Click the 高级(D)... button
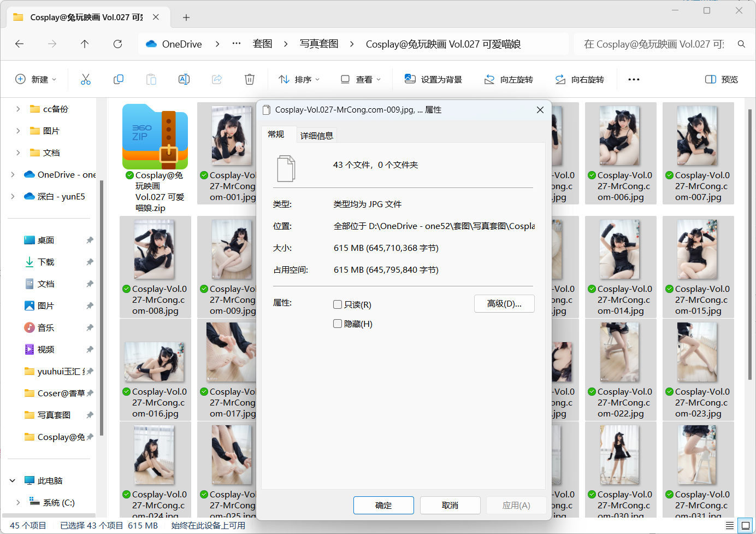 [x=504, y=303]
